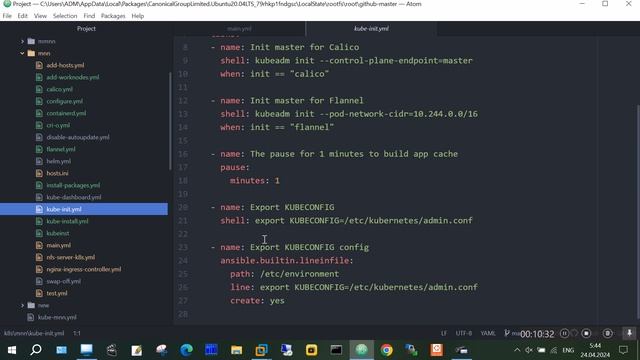Click the project tree vertical scrollbar
The width and height of the screenshot is (640, 360).
pyautogui.click(x=170, y=121)
